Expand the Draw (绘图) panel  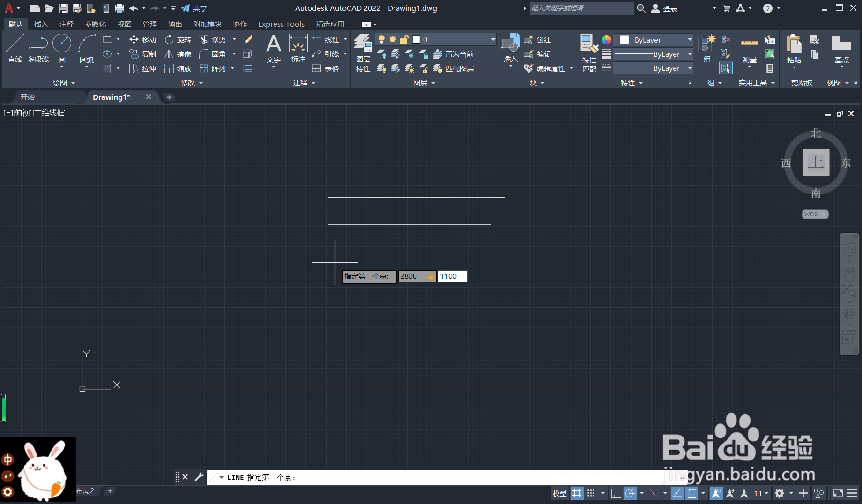pyautogui.click(x=64, y=83)
